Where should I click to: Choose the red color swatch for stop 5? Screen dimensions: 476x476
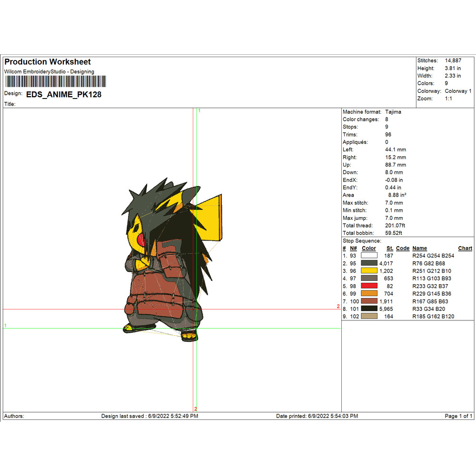(369, 286)
